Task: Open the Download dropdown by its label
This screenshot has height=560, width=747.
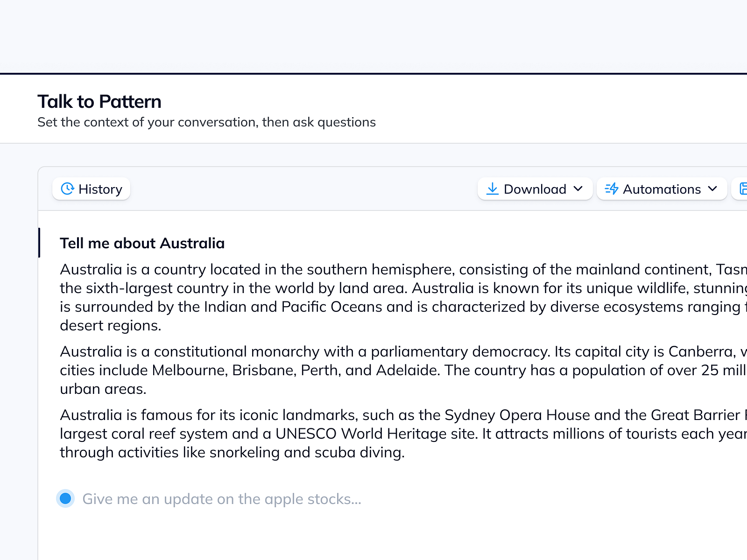Action: [535, 189]
